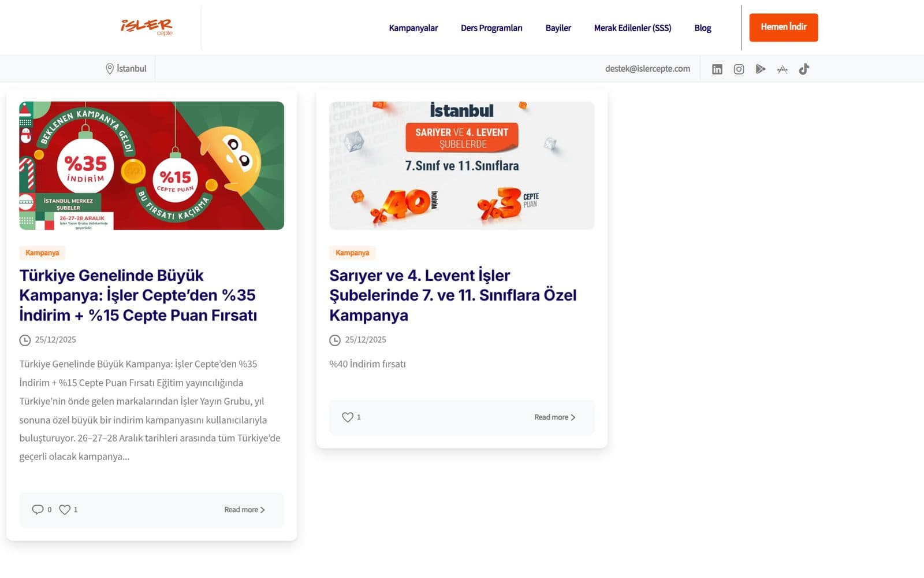Open title Sarıyer ve 4. Levent İşler Şubelerinde
924x578 pixels.
(453, 295)
